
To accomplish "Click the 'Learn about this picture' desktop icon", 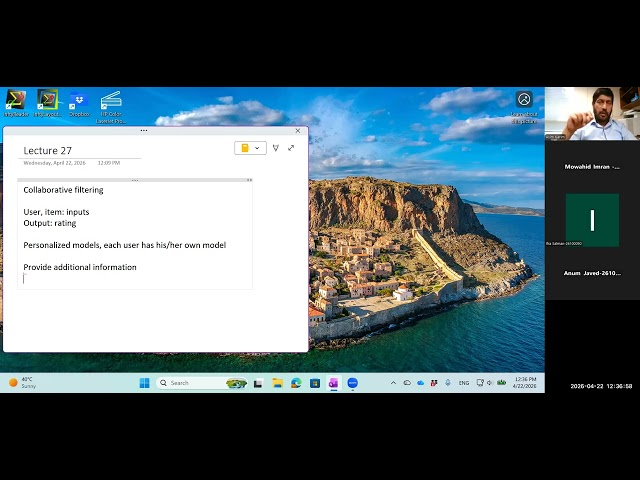I will 524,107.
